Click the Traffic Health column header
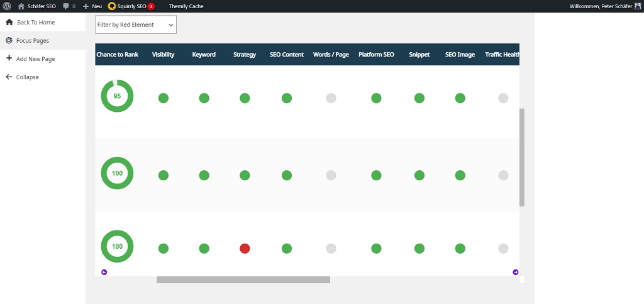The image size is (644, 304). [x=502, y=55]
